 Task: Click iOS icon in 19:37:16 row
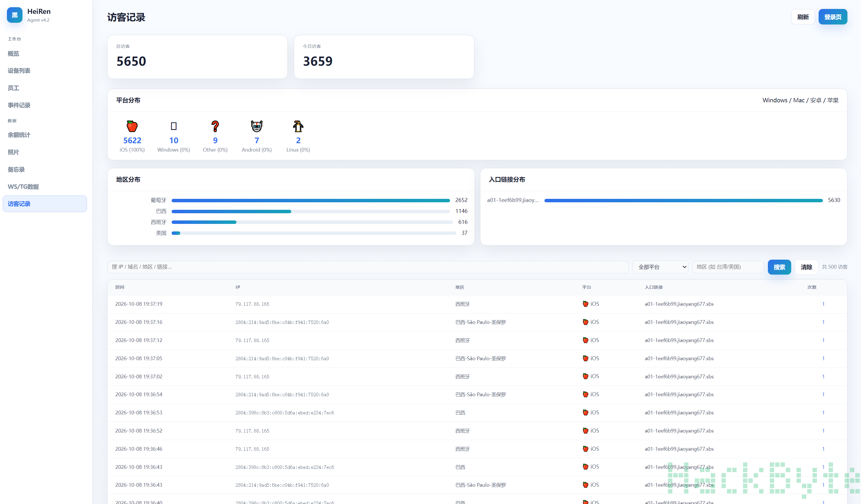(x=585, y=322)
